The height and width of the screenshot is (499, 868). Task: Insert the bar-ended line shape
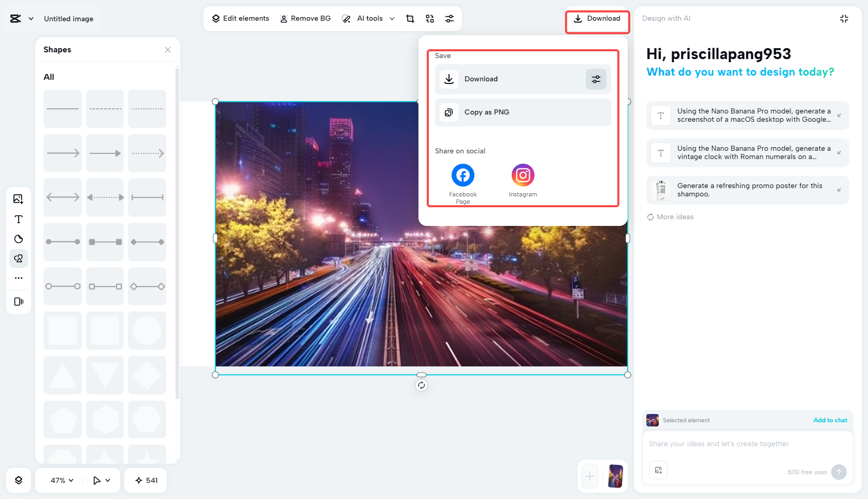click(x=147, y=197)
